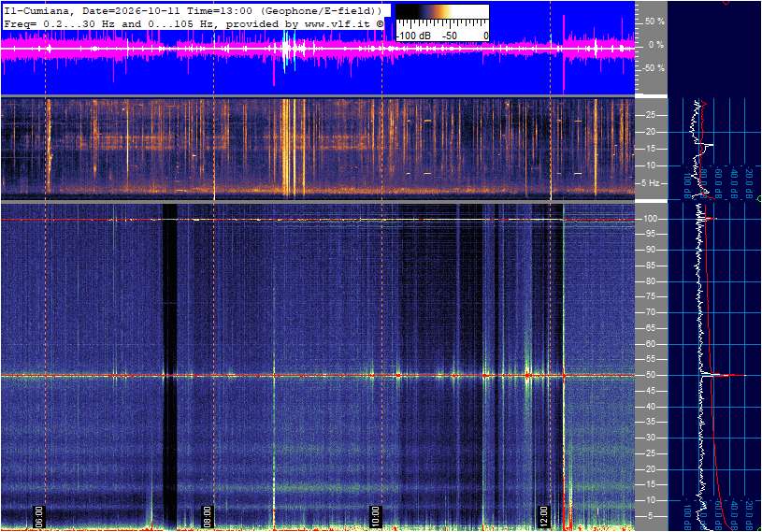Screen dimensions: 762x532
Task: Click the 80 frequency axis label
Action: (650, 281)
